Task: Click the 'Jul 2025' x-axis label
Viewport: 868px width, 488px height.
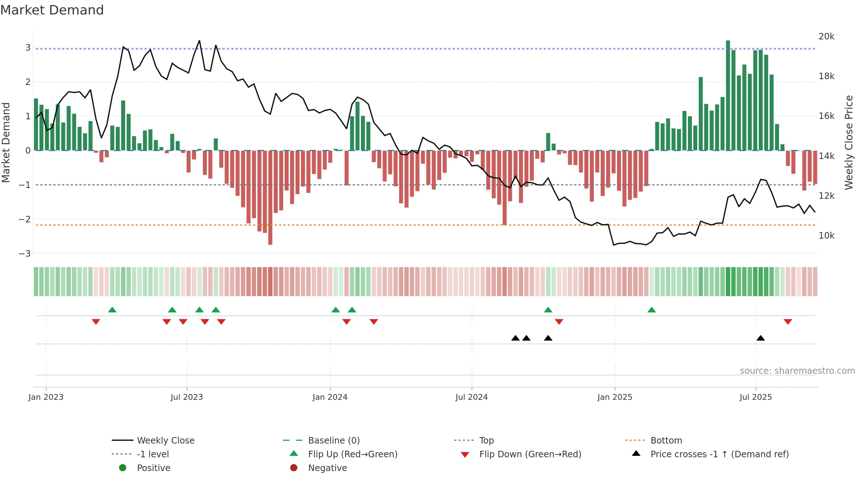Action: tap(756, 397)
